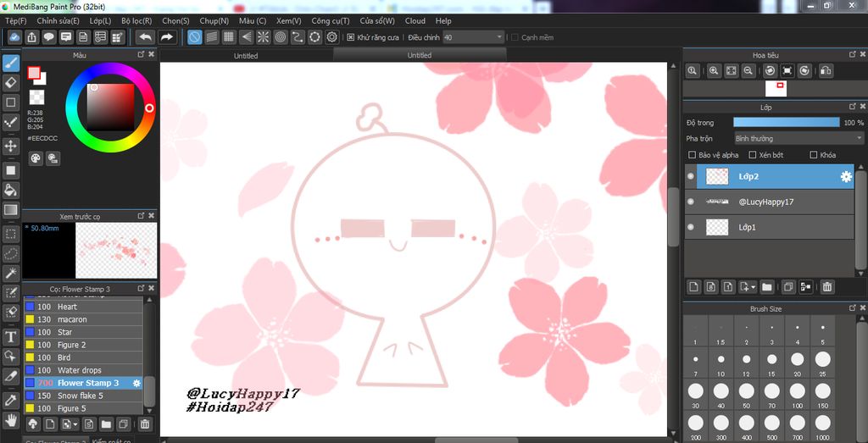The width and height of the screenshot is (868, 443).
Task: Click the navigator canvas thumbnail
Action: point(776,88)
